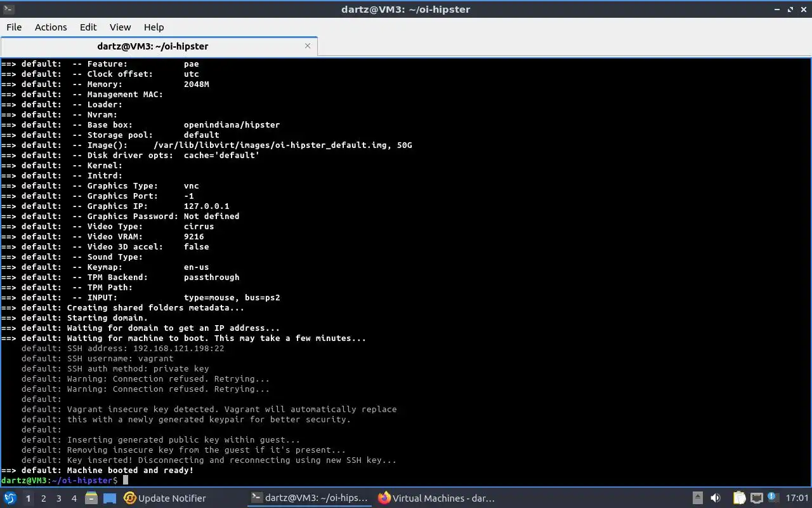This screenshot has height=508, width=812.
Task: Open the Help menu
Action: tap(154, 27)
